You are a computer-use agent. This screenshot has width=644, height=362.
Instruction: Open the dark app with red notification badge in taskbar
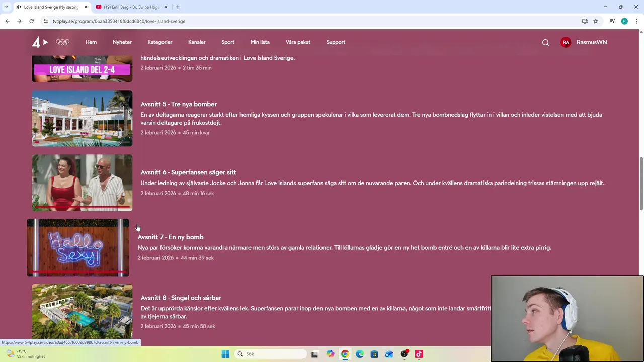tap(404, 354)
